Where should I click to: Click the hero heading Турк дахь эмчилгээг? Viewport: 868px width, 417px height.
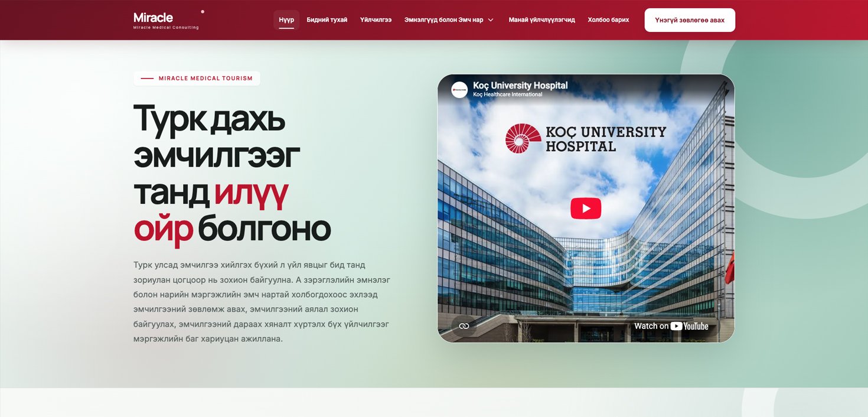[x=217, y=137]
